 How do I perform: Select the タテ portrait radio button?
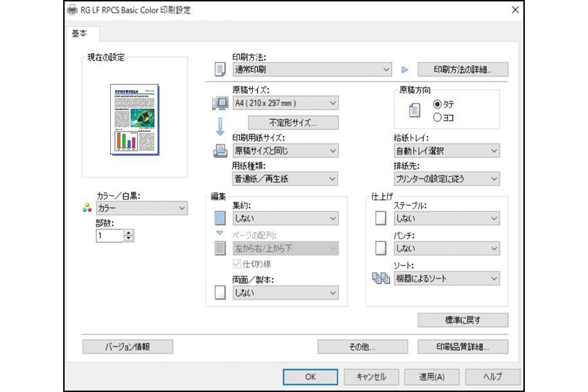click(437, 104)
